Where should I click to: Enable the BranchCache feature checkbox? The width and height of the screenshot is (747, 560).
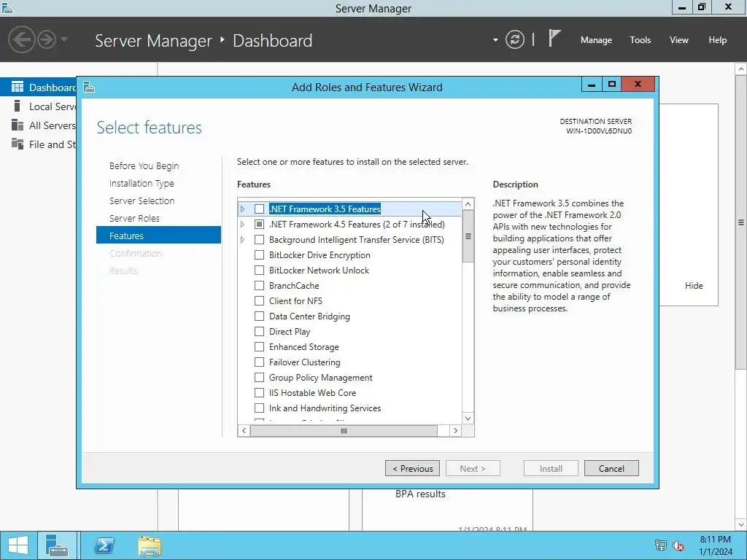(259, 285)
